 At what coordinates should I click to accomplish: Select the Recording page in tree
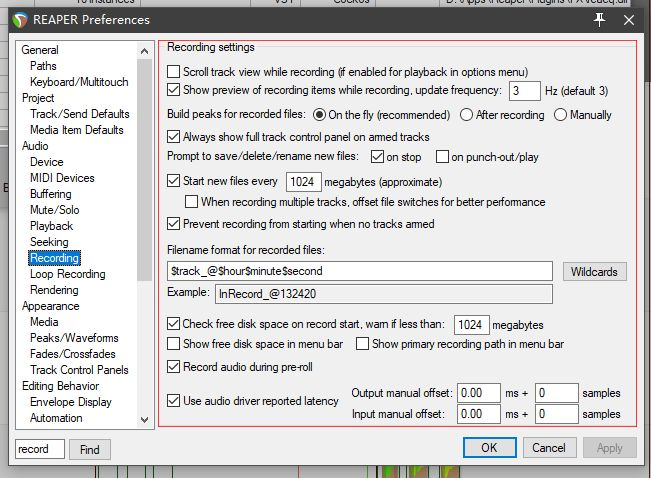54,258
